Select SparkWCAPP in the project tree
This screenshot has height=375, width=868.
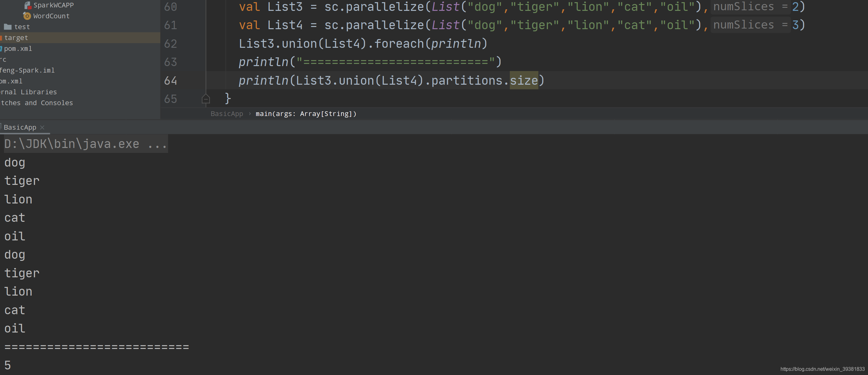(x=53, y=5)
